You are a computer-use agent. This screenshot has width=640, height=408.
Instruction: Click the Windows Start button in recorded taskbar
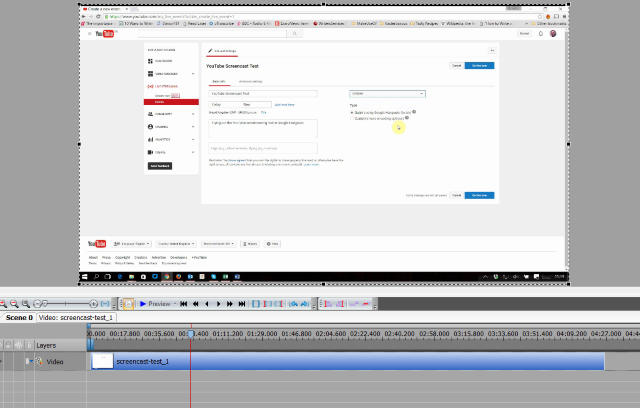[x=84, y=277]
